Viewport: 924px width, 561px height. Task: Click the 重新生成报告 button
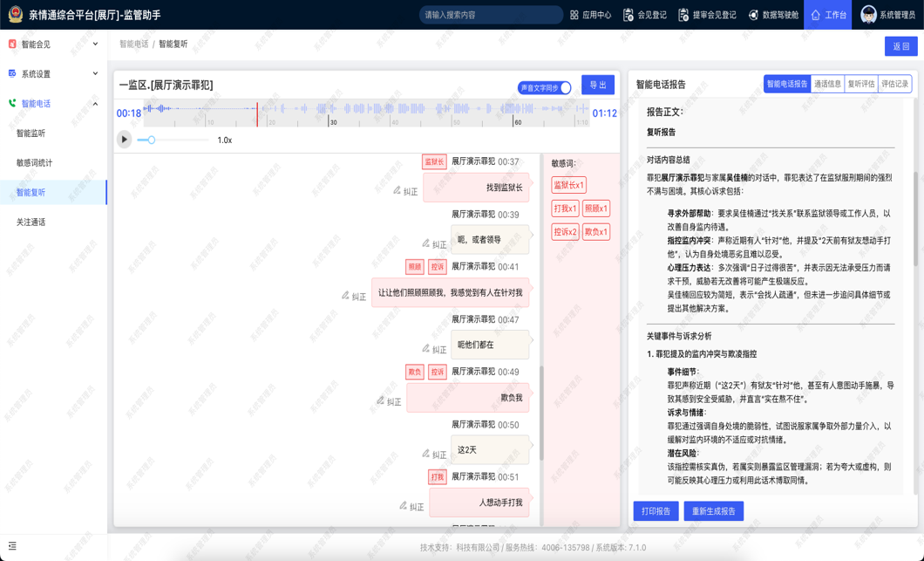(x=713, y=511)
